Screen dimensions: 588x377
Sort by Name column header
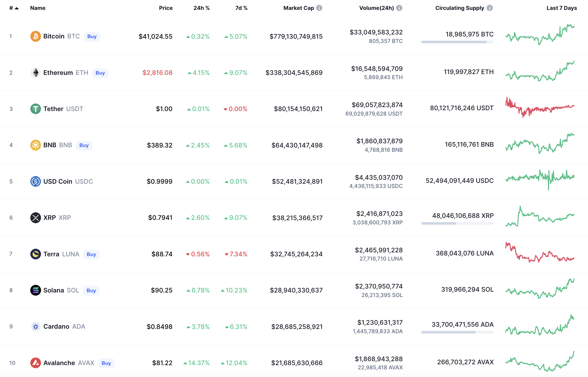pyautogui.click(x=38, y=8)
